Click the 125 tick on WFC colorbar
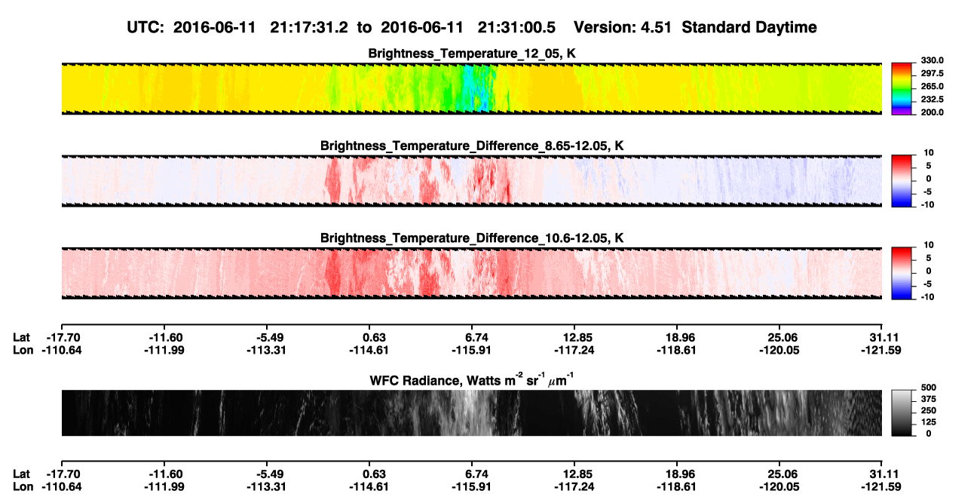 click(927, 422)
